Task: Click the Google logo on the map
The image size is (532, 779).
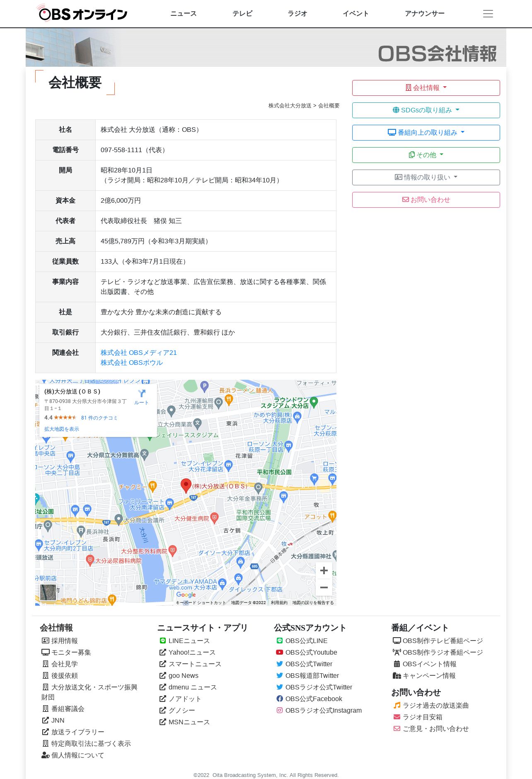Action: [x=186, y=595]
